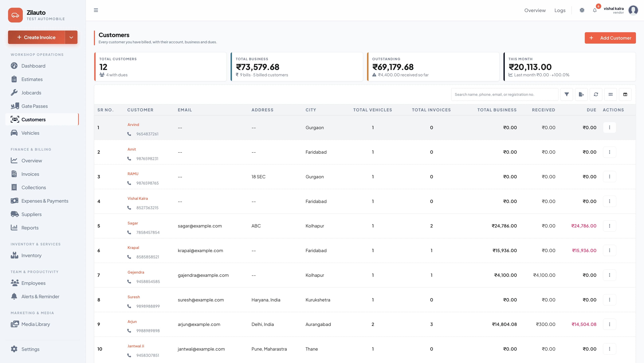Open actions menu for Gejendra row
The width and height of the screenshot is (644, 363).
pyautogui.click(x=609, y=275)
